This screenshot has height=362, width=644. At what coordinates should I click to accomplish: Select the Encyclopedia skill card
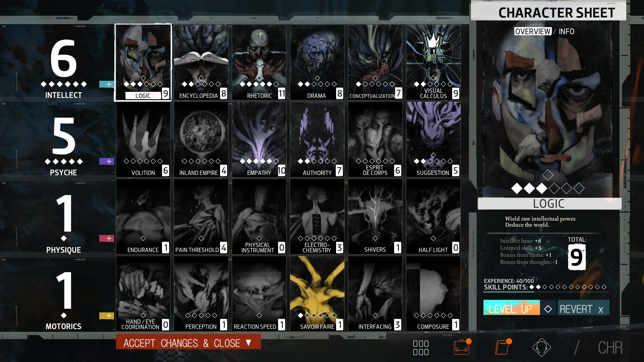pyautogui.click(x=201, y=62)
